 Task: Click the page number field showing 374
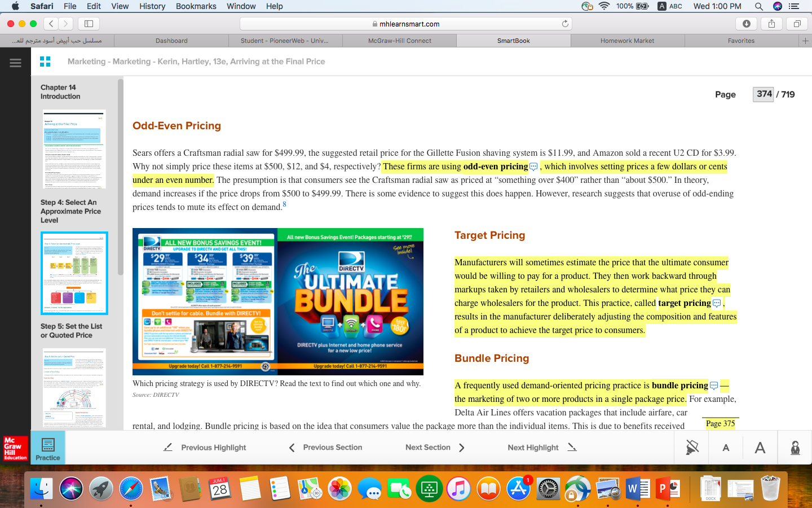click(x=764, y=94)
